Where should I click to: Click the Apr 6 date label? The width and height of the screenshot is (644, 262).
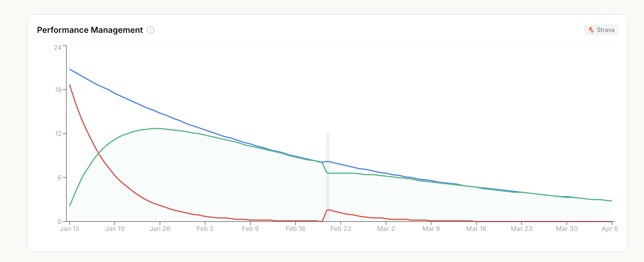point(610,229)
